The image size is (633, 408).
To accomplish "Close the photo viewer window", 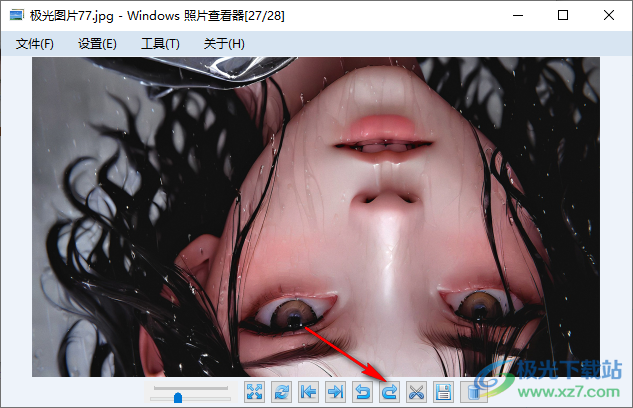I will (x=609, y=16).
